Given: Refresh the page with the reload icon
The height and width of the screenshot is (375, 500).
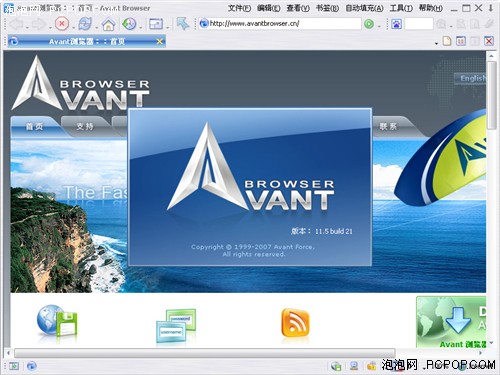Looking at the screenshot, I should (x=85, y=24).
